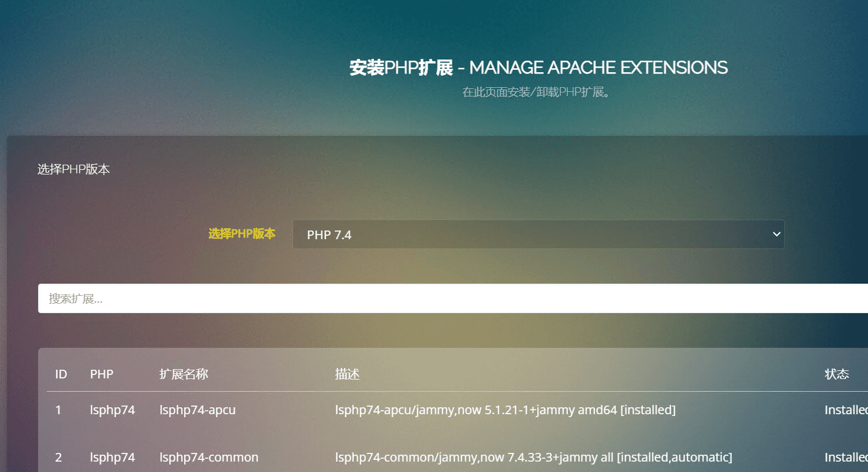The height and width of the screenshot is (472, 868).
Task: Click the 在此页面安装/卸载PHP扩展 subtitle text
Action: point(537,92)
